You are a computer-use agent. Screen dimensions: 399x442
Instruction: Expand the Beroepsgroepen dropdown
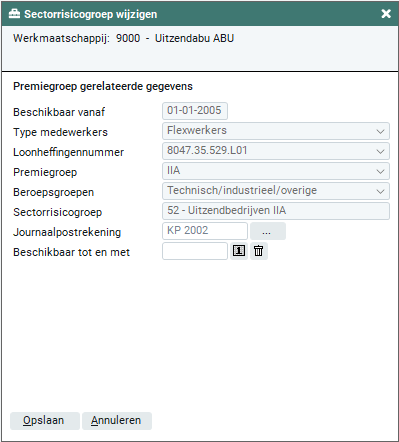pos(380,191)
